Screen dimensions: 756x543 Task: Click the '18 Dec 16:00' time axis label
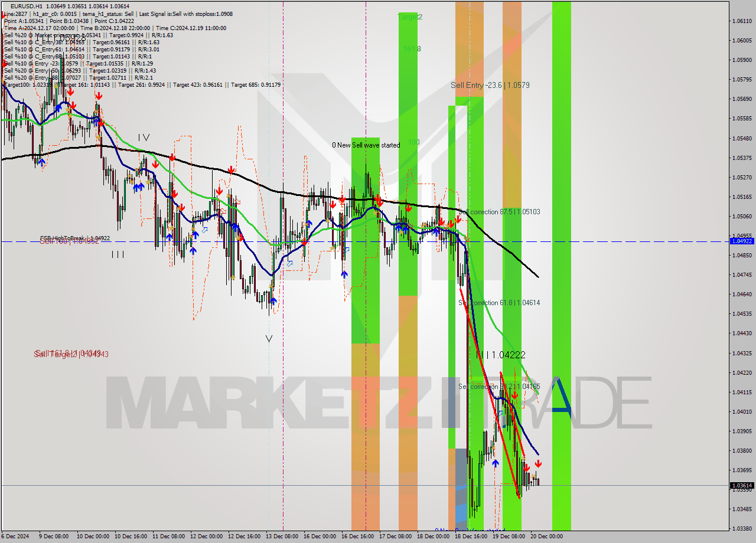click(x=471, y=537)
